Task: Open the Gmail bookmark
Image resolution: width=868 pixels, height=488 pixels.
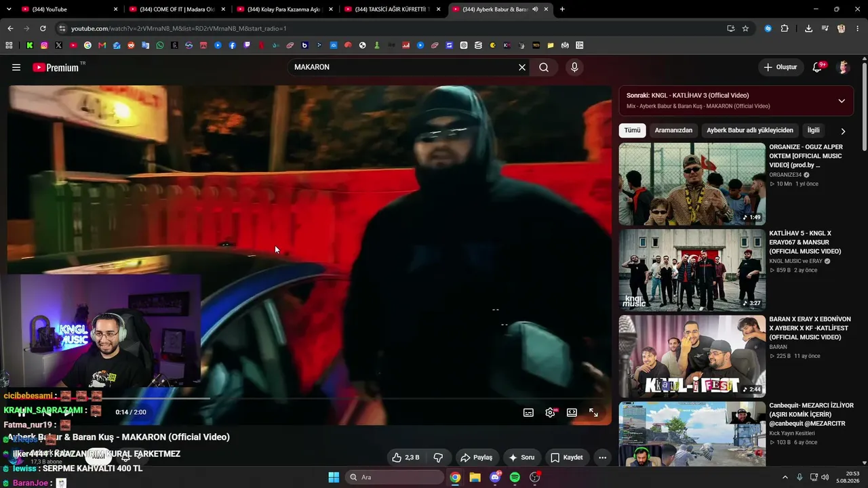Action: click(102, 45)
